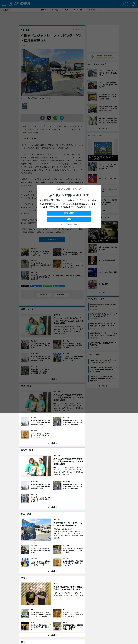Open the 立川経済新聞 site logo
Viewport: 138px width, 644px height.
click(20, 4)
